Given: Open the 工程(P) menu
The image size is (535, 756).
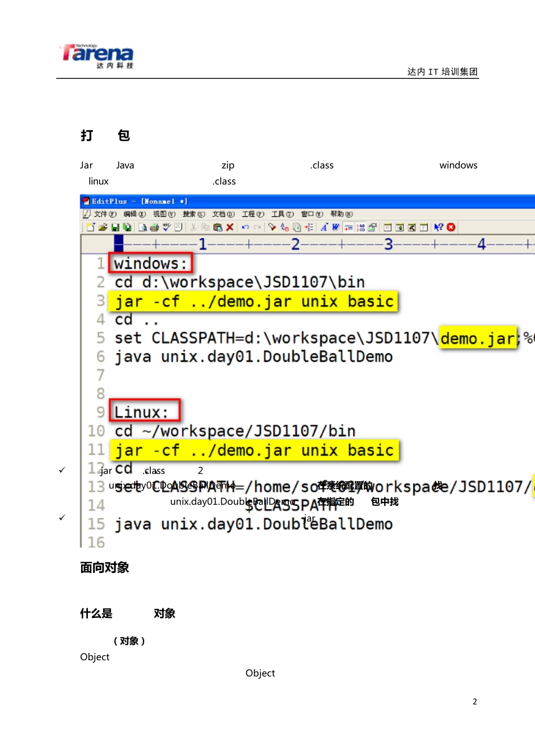Looking at the screenshot, I should click(x=253, y=214).
